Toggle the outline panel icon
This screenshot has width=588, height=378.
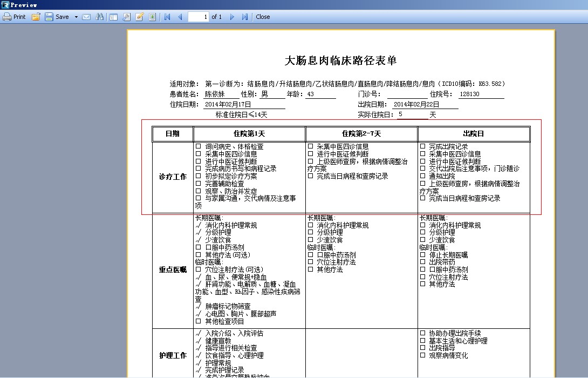tap(114, 17)
